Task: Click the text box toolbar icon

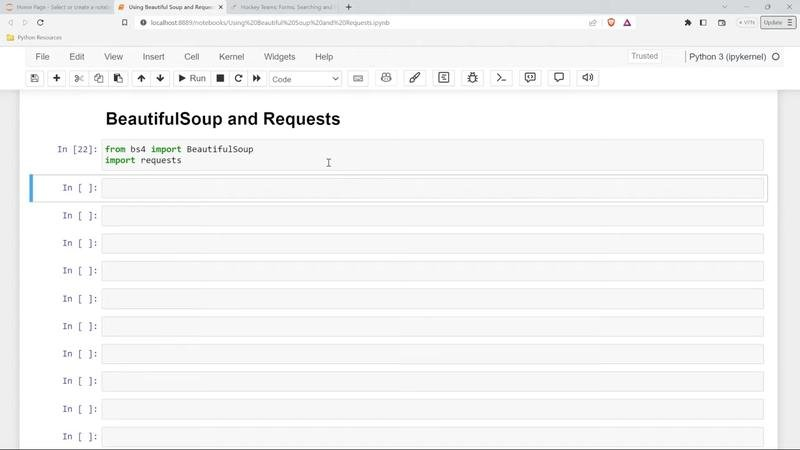Action: point(444,78)
